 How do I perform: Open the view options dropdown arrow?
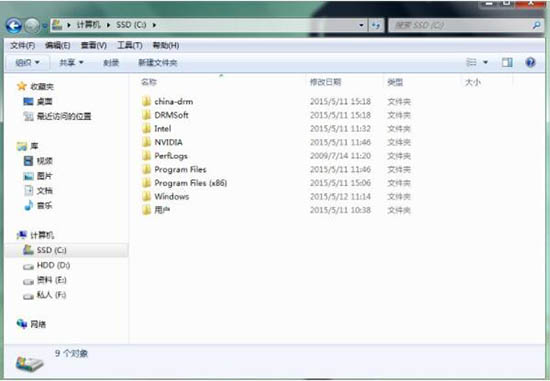485,62
